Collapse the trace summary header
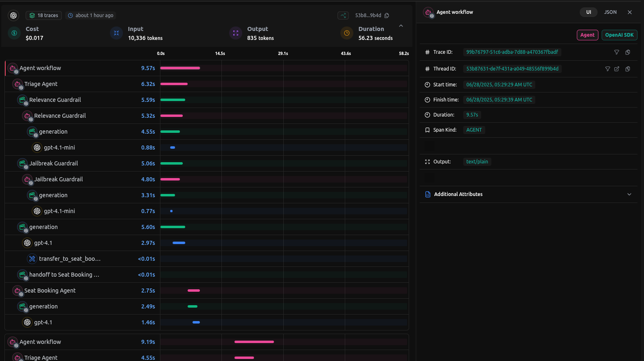Screen dimensions: 644x361 [x=401, y=26]
